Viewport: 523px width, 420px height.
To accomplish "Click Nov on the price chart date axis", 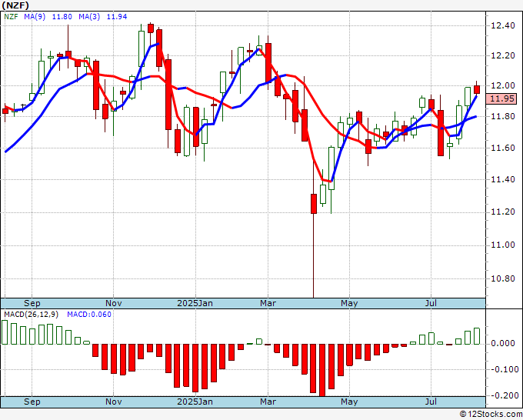I will pyautogui.click(x=113, y=303).
